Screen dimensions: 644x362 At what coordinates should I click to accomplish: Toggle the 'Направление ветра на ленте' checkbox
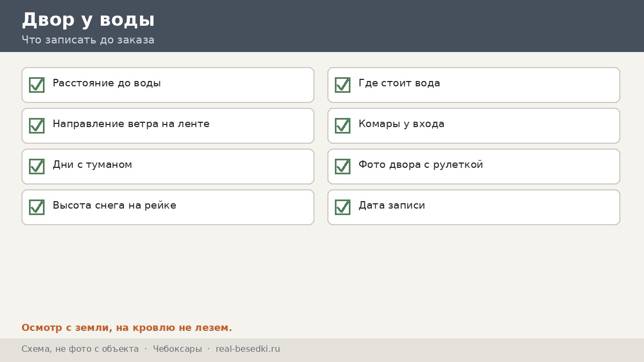coord(36,125)
